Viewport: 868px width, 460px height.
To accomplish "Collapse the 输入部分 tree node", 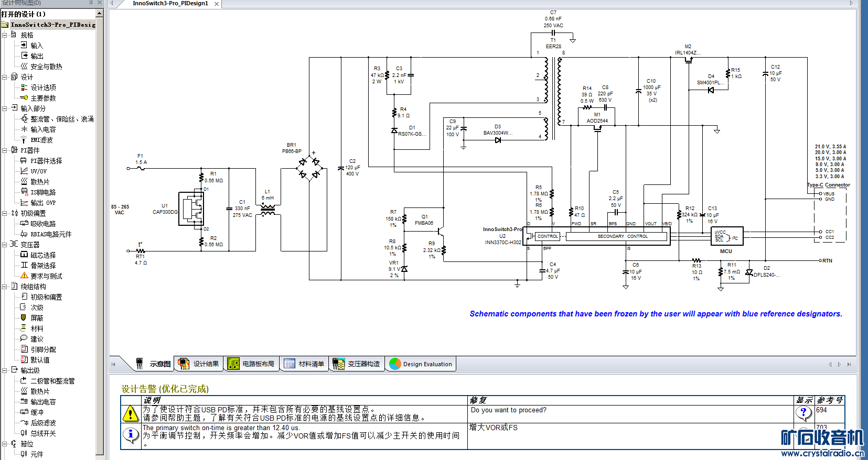I will (5, 108).
